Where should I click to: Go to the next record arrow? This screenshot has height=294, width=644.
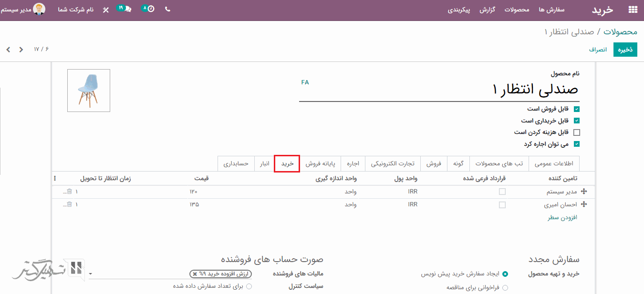point(8,50)
